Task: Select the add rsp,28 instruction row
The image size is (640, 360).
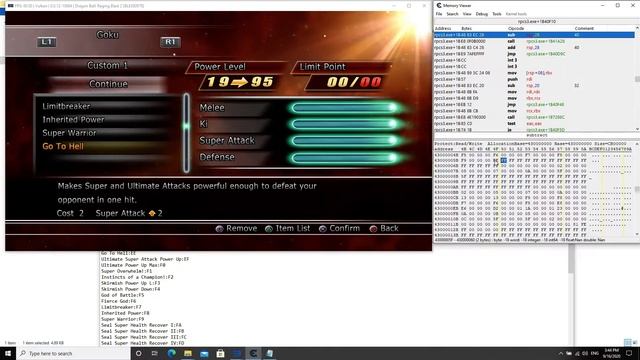Action: (x=534, y=48)
